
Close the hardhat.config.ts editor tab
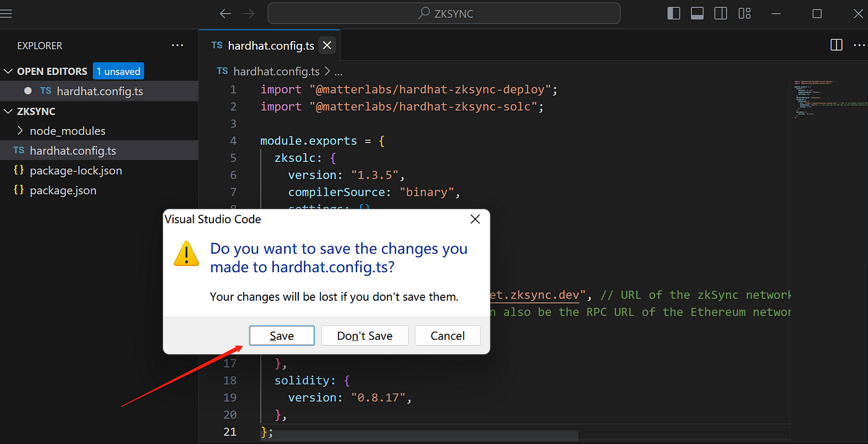tap(327, 45)
